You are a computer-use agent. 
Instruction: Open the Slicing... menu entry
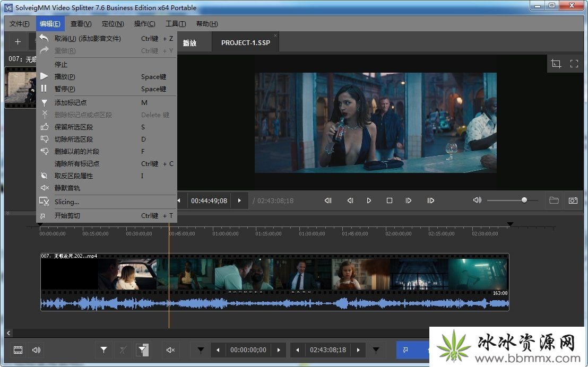click(x=107, y=202)
